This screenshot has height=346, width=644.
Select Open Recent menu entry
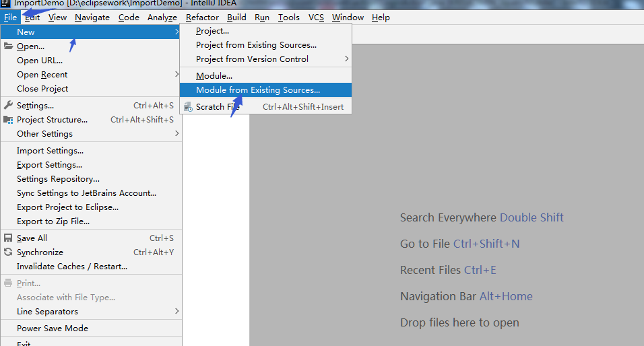point(91,74)
